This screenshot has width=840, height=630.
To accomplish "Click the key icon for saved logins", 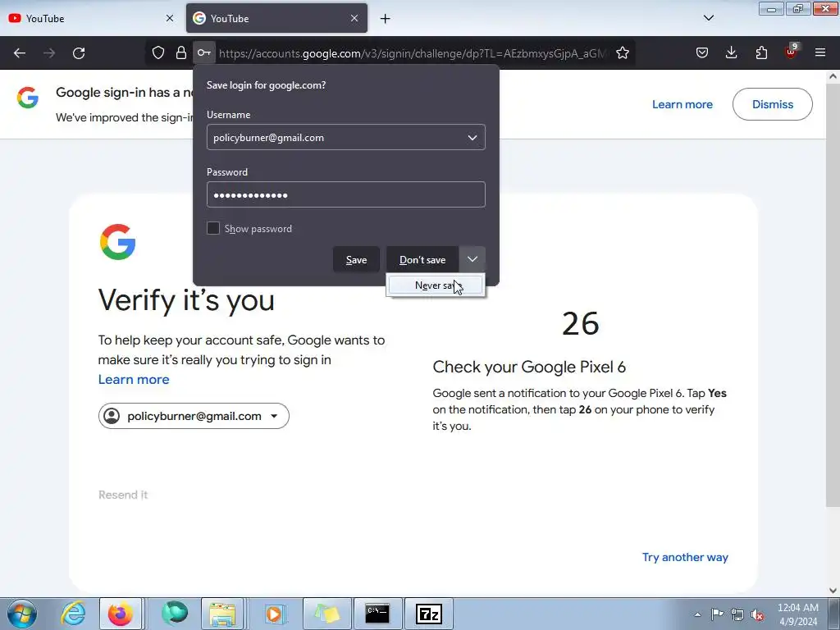I will (204, 53).
